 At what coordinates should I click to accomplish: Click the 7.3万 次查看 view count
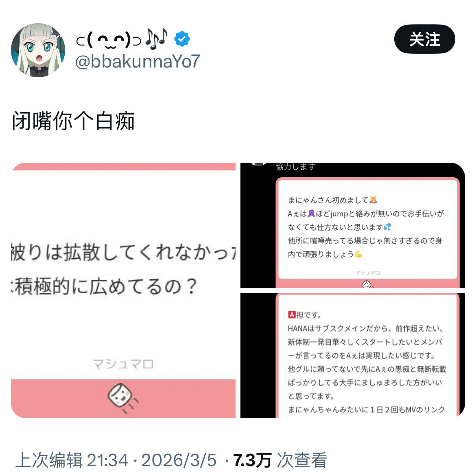(x=280, y=460)
